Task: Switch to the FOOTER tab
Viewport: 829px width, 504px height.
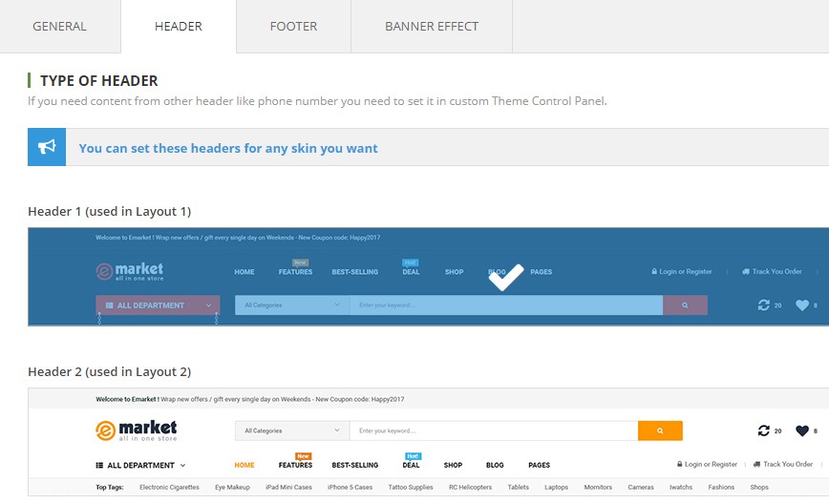Action: pyautogui.click(x=293, y=27)
